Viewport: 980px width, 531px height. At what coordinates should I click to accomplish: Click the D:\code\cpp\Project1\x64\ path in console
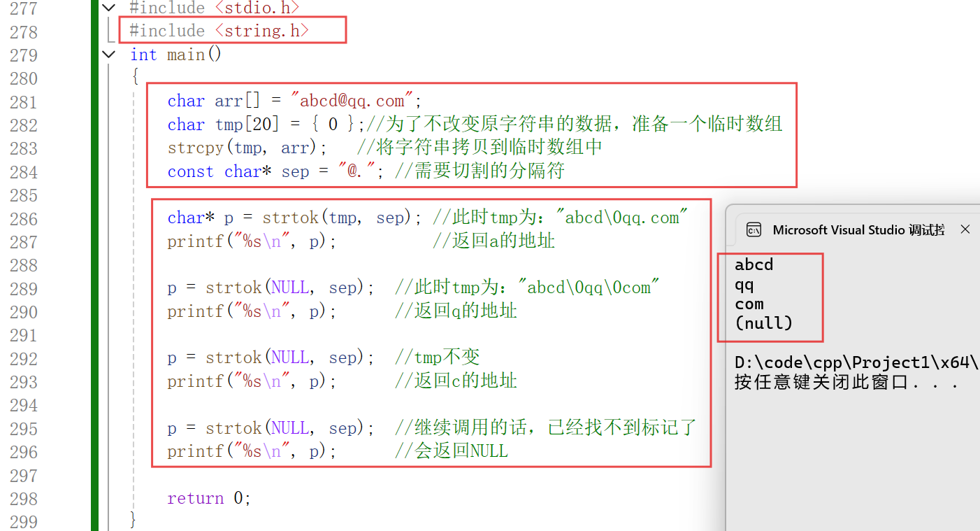[x=857, y=362]
